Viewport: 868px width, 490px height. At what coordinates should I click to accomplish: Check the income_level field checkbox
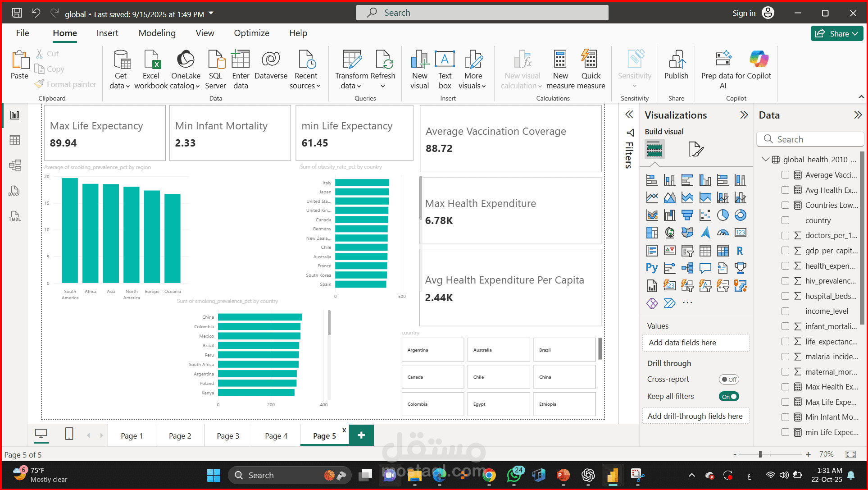(785, 311)
